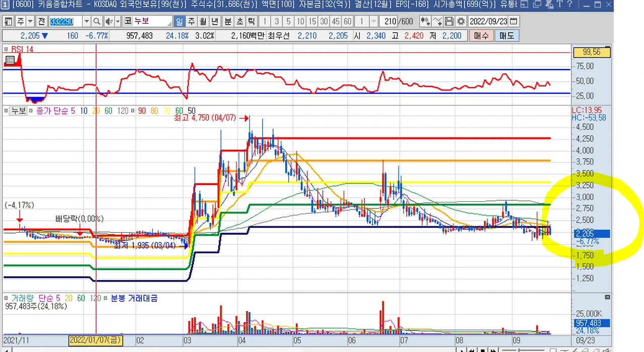The image size is (644, 352).
Task: Click the T font icon in title bar
Action: click(x=559, y=5)
